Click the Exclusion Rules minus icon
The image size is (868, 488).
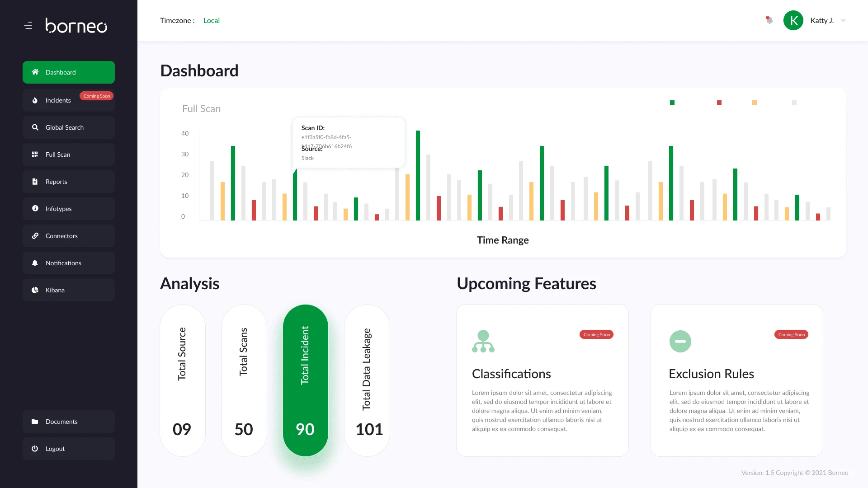coord(680,341)
